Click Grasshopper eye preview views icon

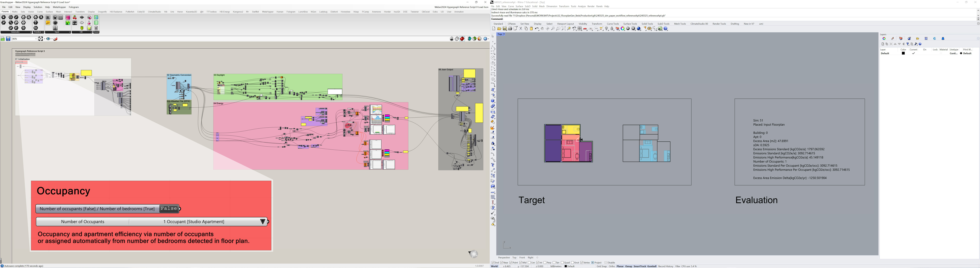[x=48, y=39]
